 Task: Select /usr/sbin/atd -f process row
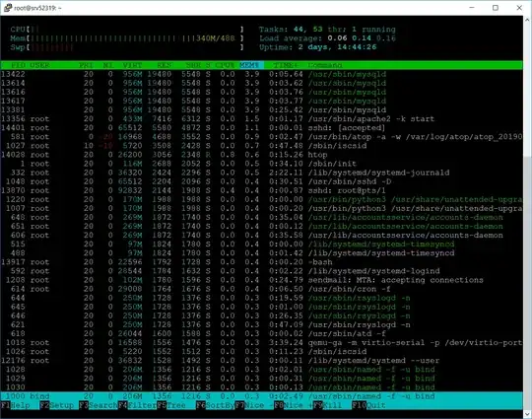pyautogui.click(x=261, y=333)
